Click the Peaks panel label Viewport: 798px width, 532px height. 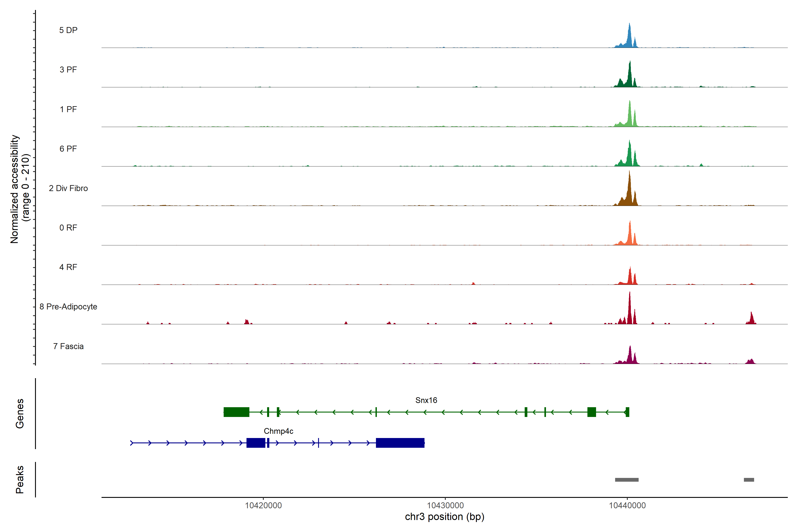tap(20, 479)
